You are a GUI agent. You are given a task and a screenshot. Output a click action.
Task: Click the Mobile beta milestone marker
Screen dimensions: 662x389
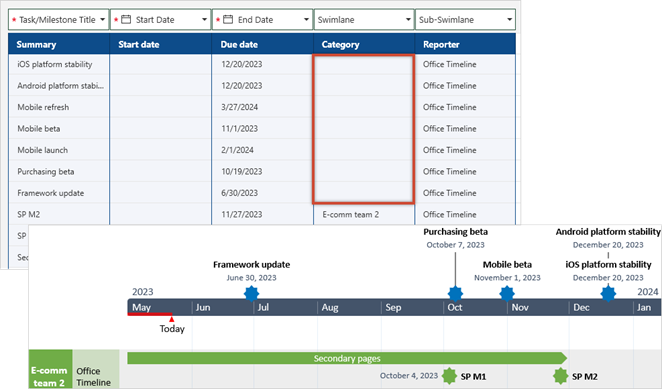(507, 294)
